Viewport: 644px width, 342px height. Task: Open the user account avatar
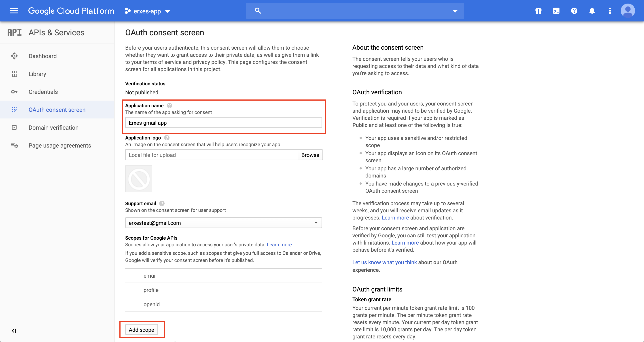(x=627, y=11)
